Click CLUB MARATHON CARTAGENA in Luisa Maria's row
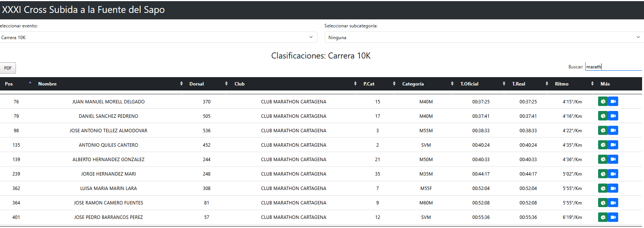 coord(294,188)
